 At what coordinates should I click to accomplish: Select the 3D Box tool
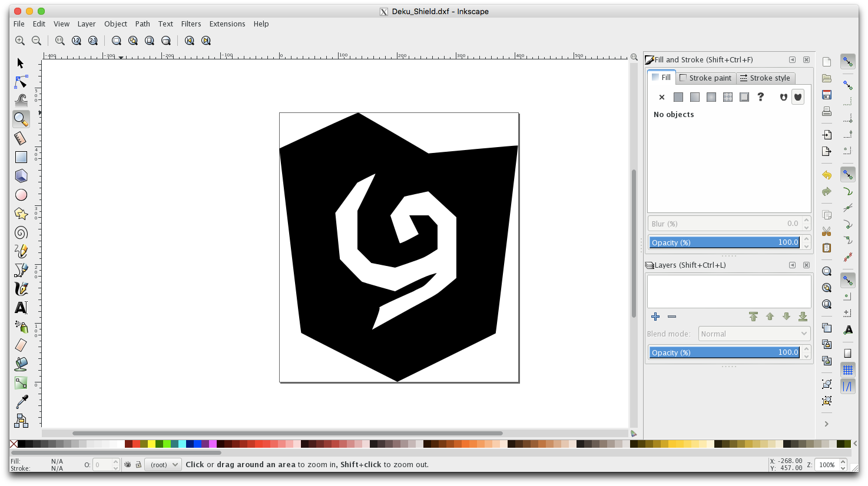[21, 176]
